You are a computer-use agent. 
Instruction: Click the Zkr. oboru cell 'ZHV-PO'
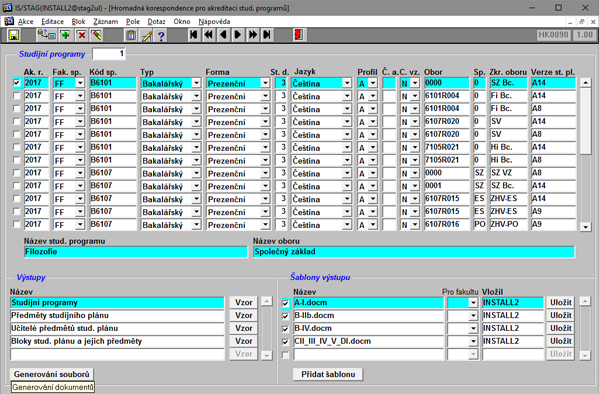click(x=509, y=225)
